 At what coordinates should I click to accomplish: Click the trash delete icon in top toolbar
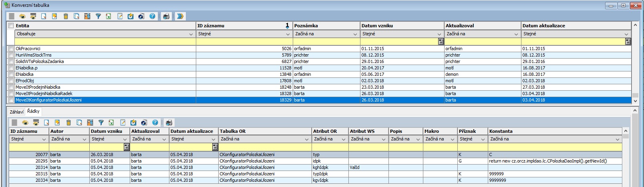point(66,16)
